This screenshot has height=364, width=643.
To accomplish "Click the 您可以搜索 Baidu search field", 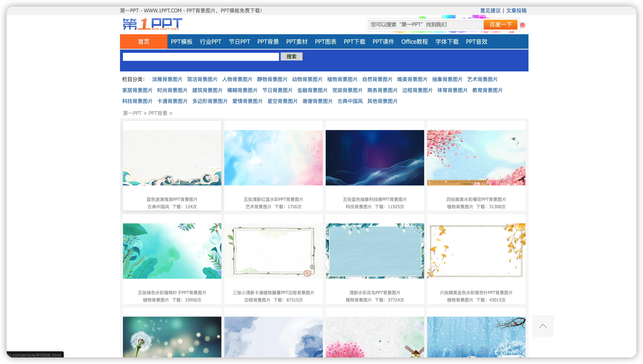I will (425, 24).
